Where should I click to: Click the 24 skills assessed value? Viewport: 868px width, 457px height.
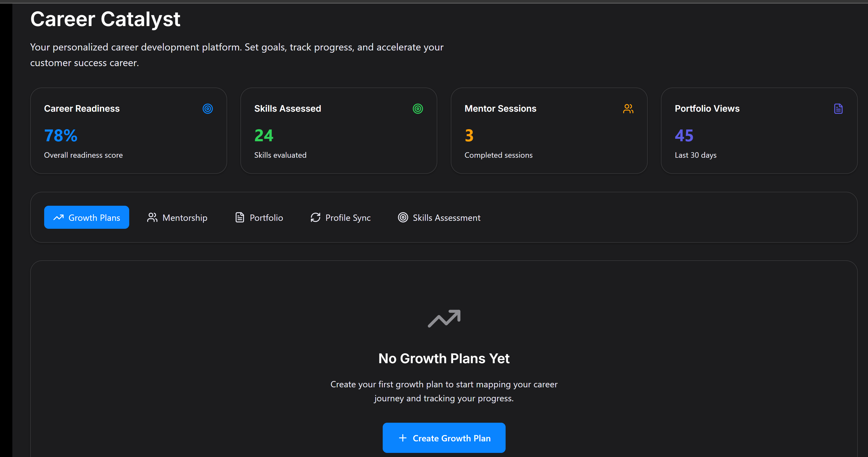click(264, 136)
